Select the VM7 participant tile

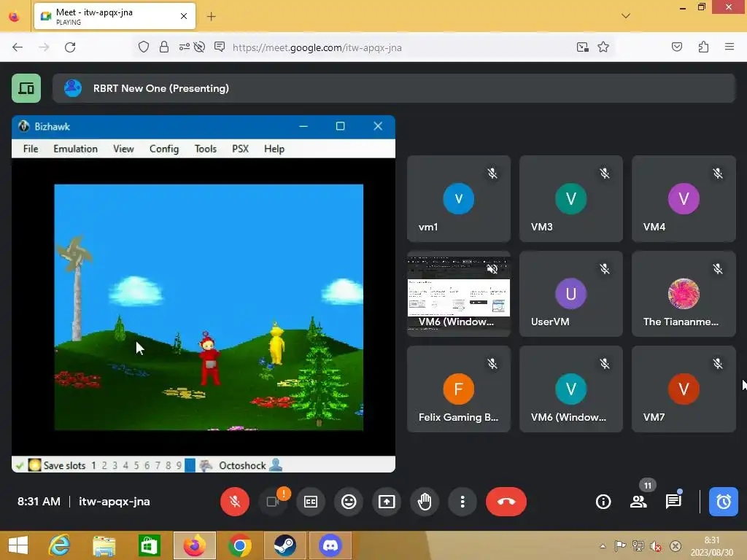point(684,389)
